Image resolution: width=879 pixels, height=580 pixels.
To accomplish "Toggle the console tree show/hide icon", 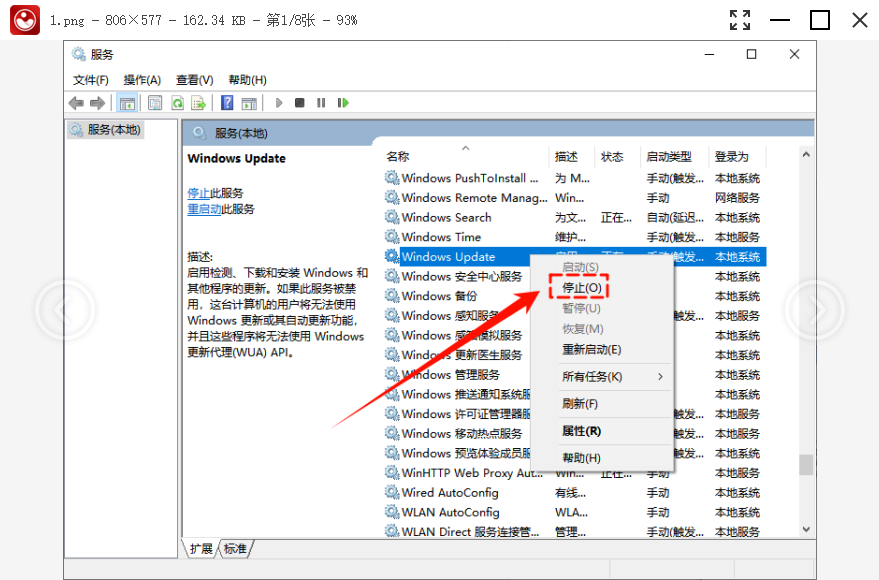I will 127,103.
